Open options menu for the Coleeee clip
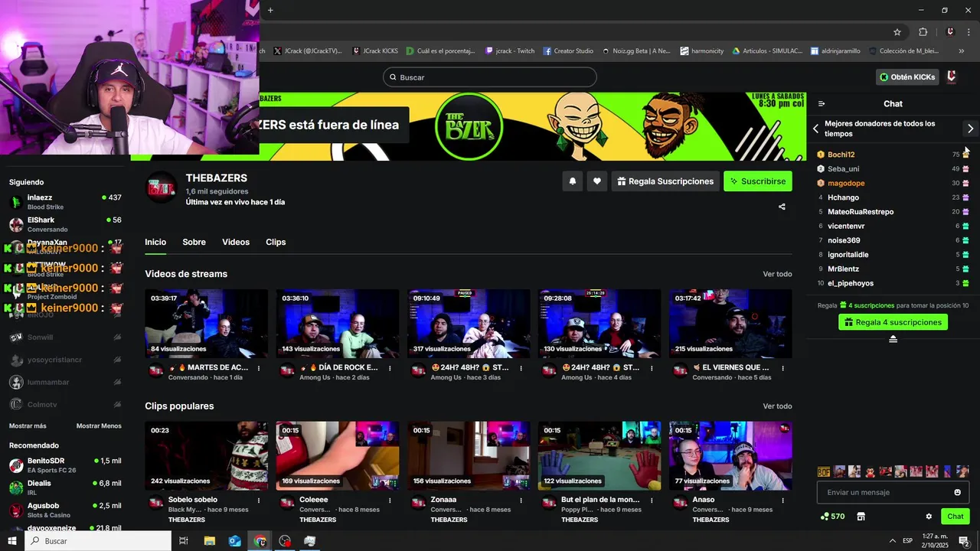Image resolution: width=980 pixels, height=551 pixels. tap(390, 500)
